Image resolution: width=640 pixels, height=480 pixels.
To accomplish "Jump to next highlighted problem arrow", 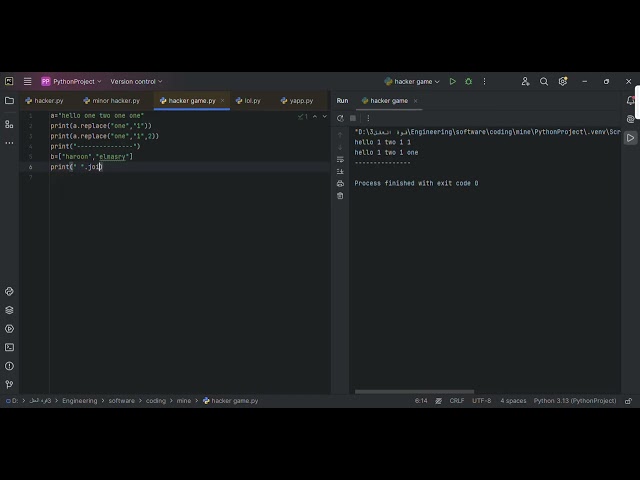I will (x=324, y=116).
